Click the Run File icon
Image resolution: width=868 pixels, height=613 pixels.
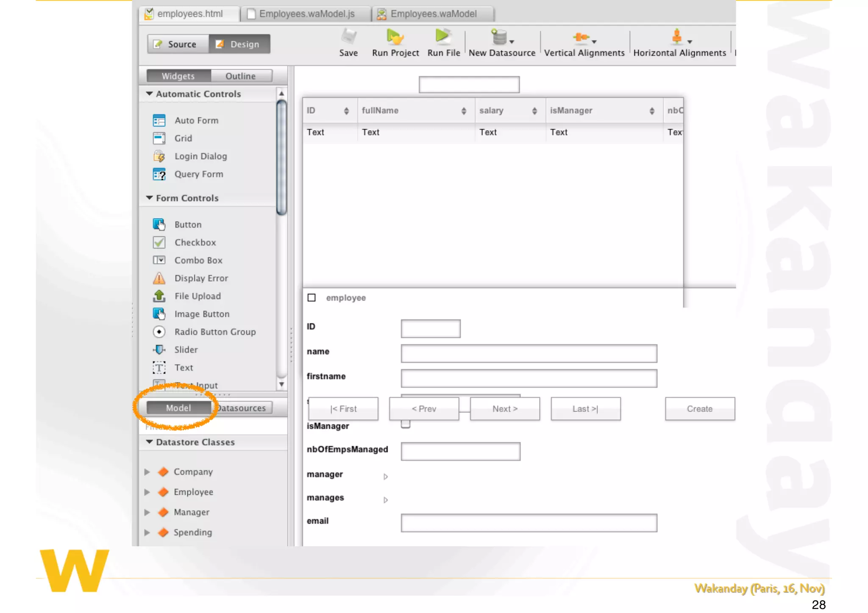[443, 36]
